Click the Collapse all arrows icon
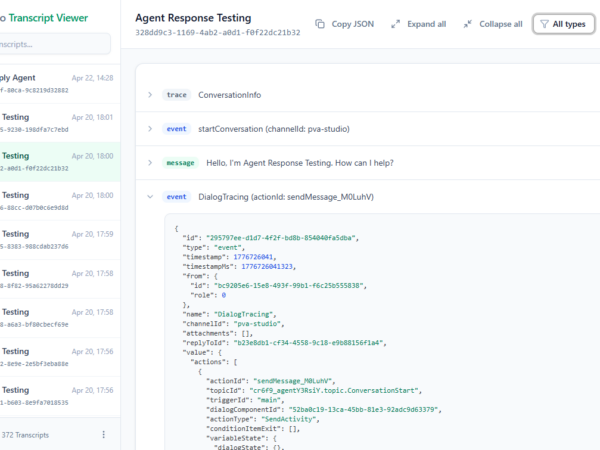The width and height of the screenshot is (600, 450). (x=468, y=24)
